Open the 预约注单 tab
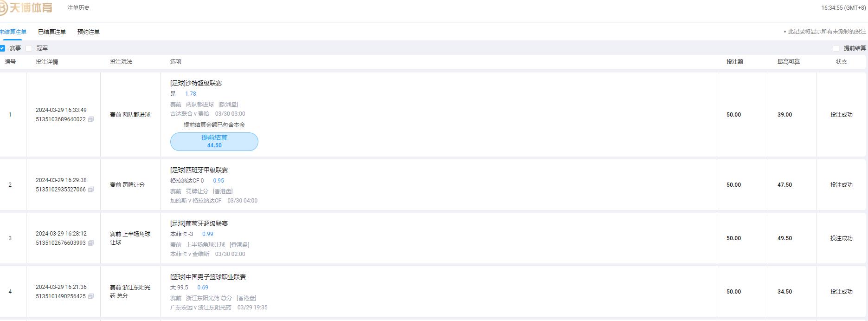The height and width of the screenshot is (321, 868). tap(89, 32)
